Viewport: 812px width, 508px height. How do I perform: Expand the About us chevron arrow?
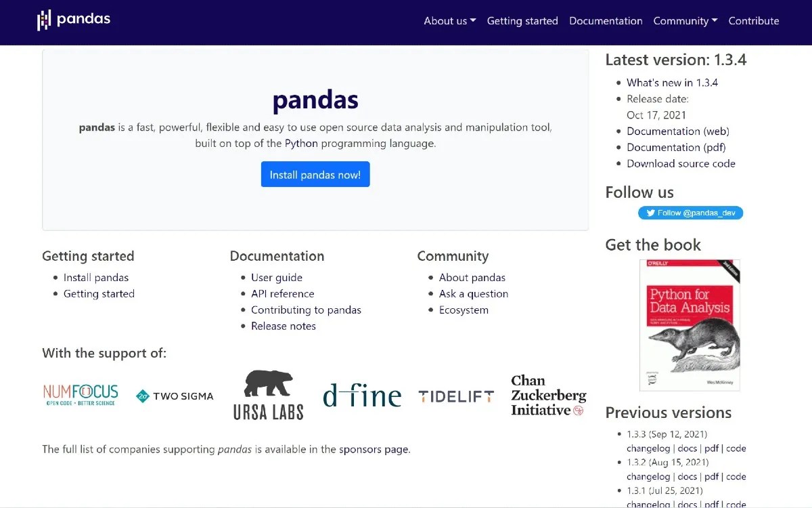point(473,20)
